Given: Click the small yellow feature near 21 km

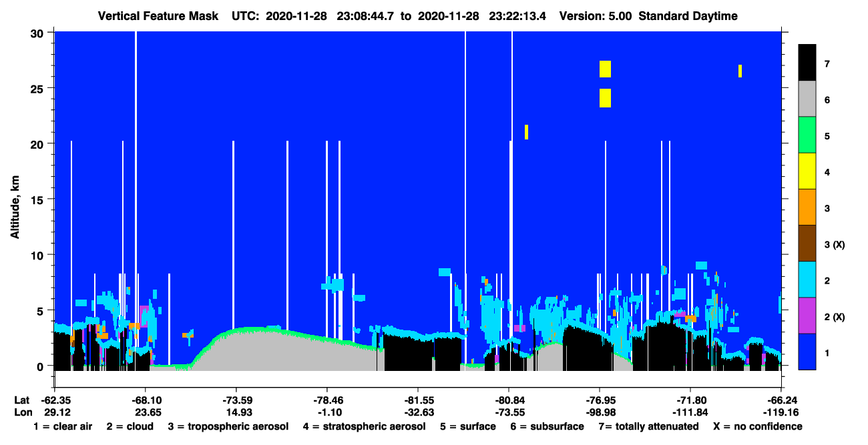Looking at the screenshot, I should point(526,132).
